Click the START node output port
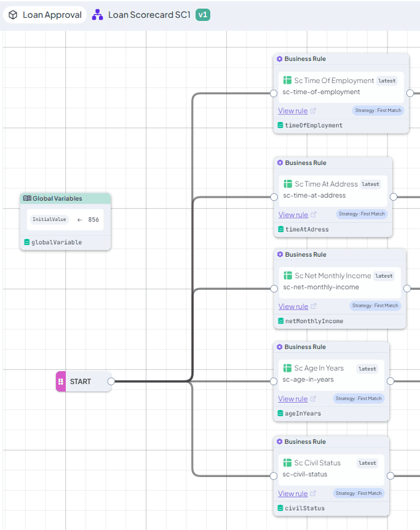The width and height of the screenshot is (420, 530). pos(111,381)
